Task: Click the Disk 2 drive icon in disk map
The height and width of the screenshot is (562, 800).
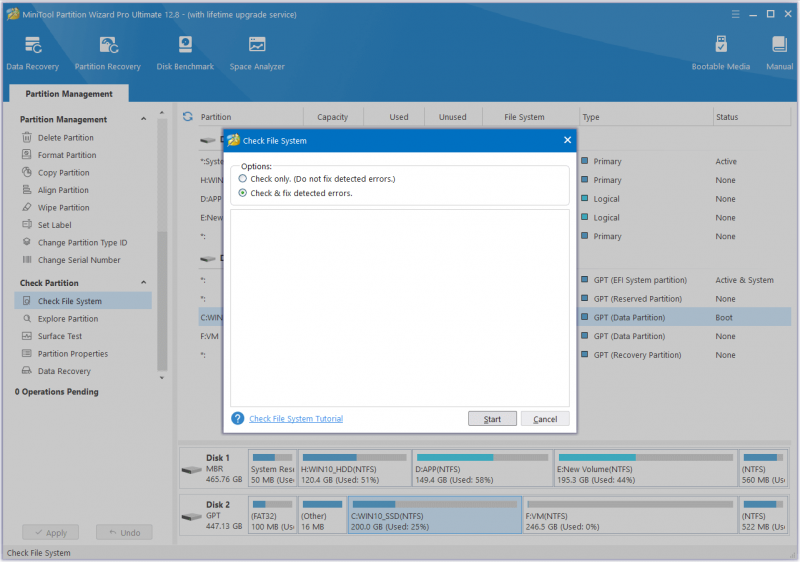Action: pyautogui.click(x=192, y=516)
